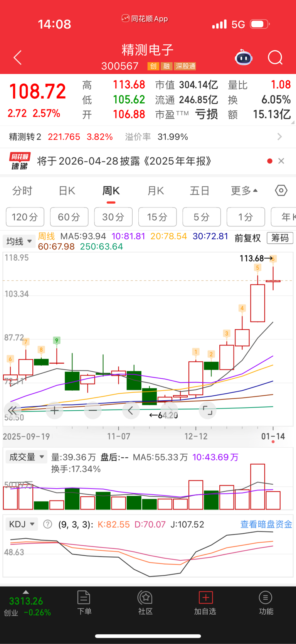Open the 2025年年报 disclosure announcement
This screenshot has width=296, height=644.
[124, 161]
